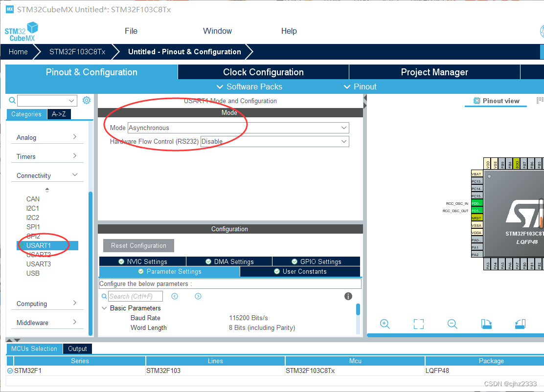This screenshot has width=544, height=392.
Task: Click the 115200 Bits/s baud rate value
Action: [249, 318]
